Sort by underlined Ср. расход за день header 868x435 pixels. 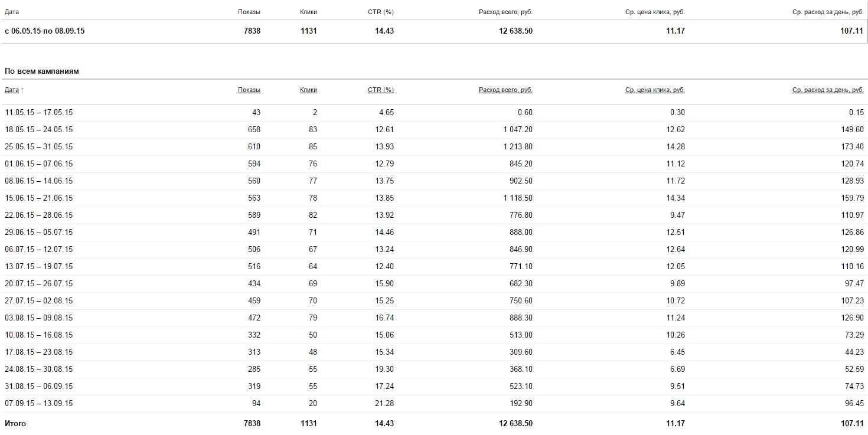(828, 90)
